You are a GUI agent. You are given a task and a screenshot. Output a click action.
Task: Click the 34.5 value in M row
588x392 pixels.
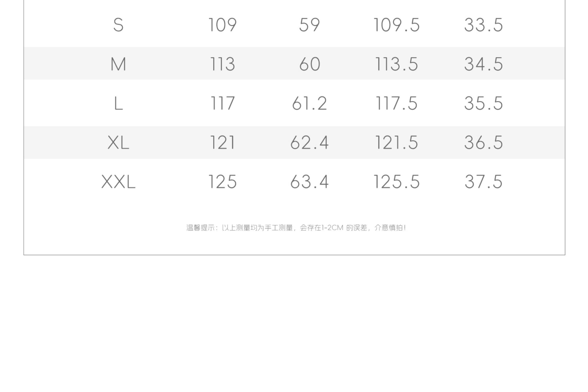(x=483, y=64)
